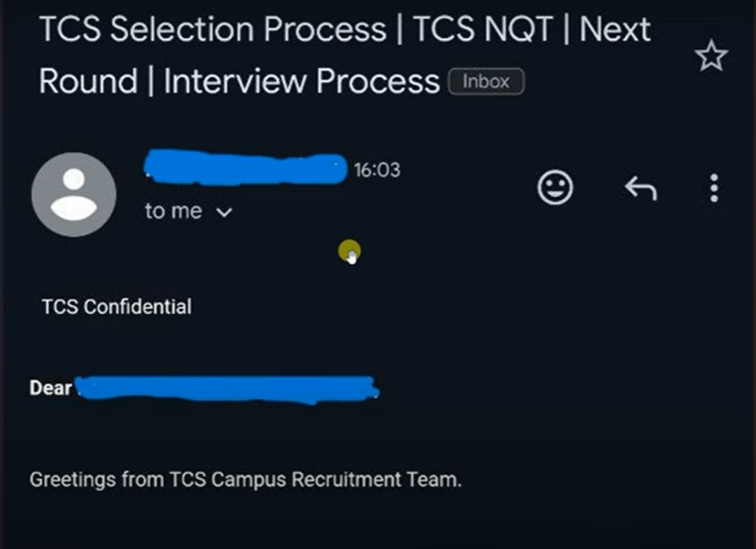The width and height of the screenshot is (756, 549).
Task: Click the yellow cursor highlight circle
Action: pos(350,252)
